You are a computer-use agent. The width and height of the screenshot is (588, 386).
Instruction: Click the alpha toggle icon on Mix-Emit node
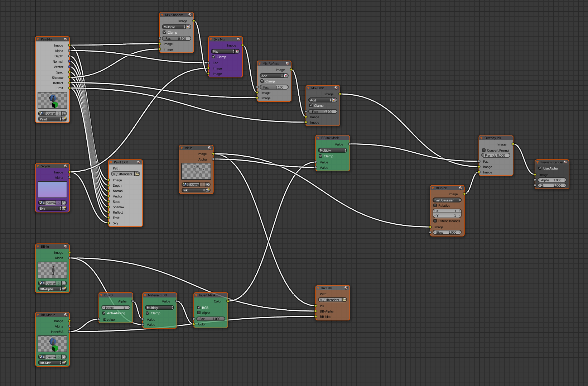point(335,100)
